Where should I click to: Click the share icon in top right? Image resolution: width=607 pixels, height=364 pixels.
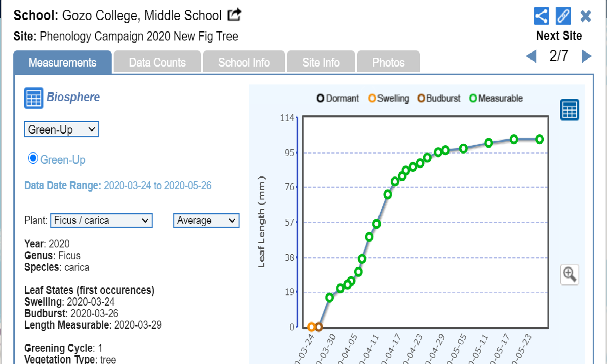[541, 16]
